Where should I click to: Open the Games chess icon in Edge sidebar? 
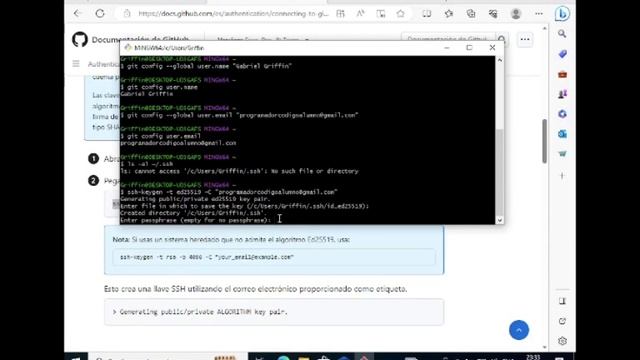click(562, 94)
